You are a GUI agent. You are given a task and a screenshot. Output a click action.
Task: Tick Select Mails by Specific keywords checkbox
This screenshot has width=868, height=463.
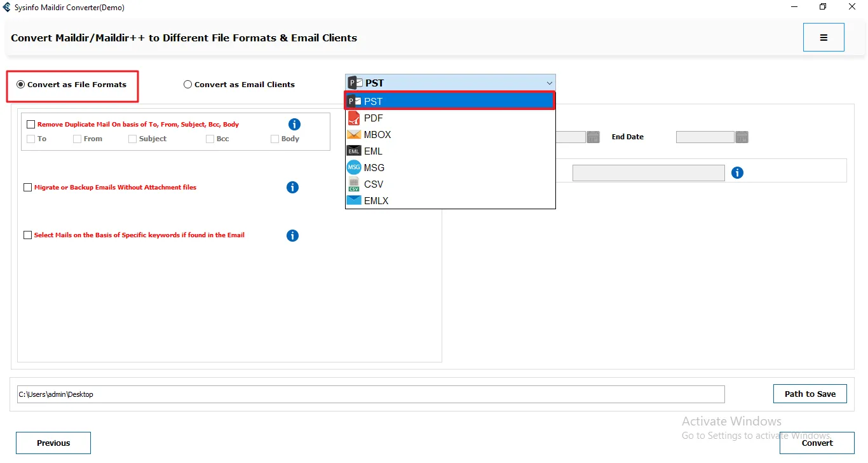(x=27, y=235)
